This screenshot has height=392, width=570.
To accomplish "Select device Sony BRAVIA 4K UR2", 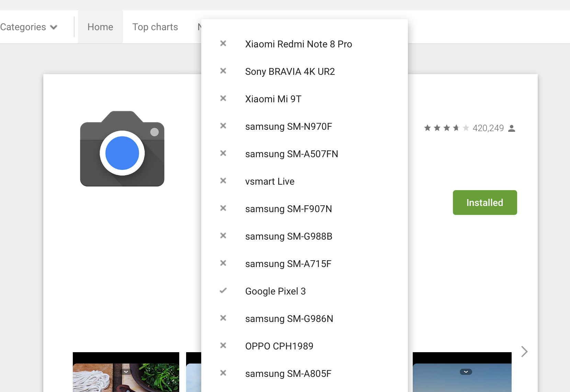I will 305,71.
